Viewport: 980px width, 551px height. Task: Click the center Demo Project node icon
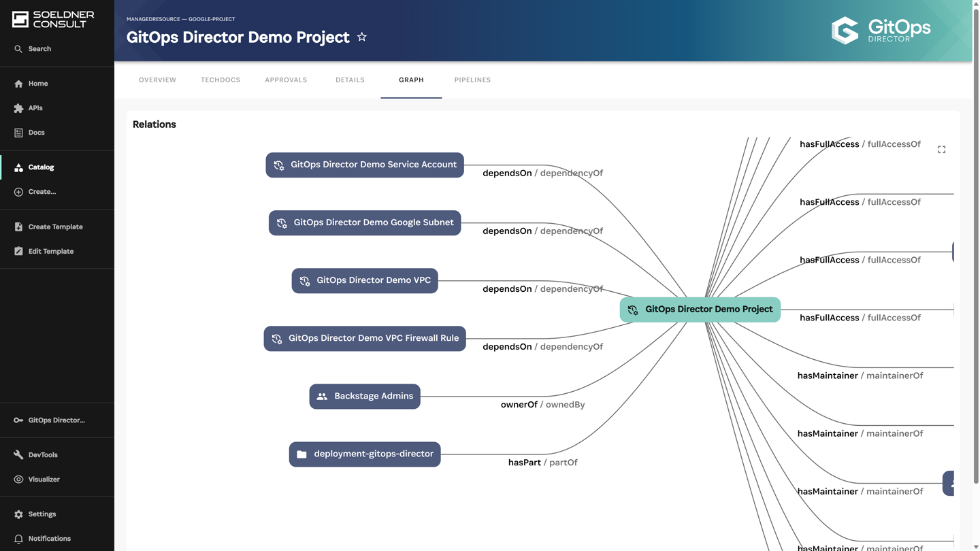click(x=633, y=310)
